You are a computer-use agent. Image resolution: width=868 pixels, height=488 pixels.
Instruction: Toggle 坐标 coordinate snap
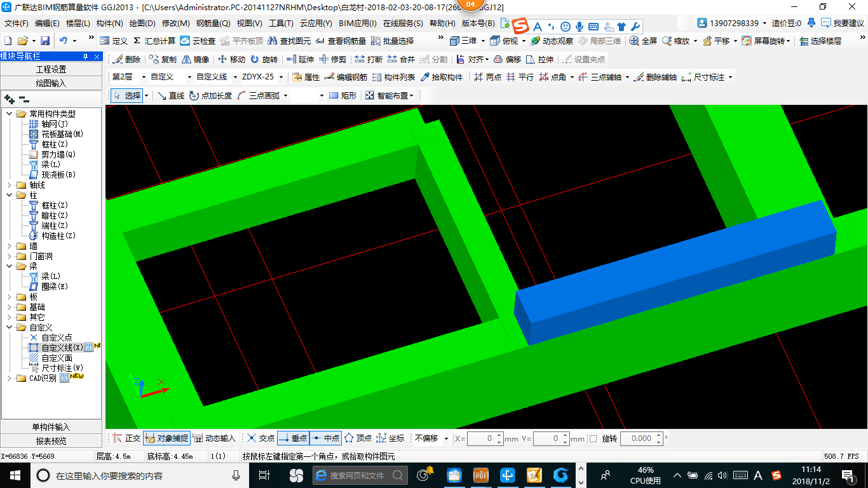tap(391, 438)
